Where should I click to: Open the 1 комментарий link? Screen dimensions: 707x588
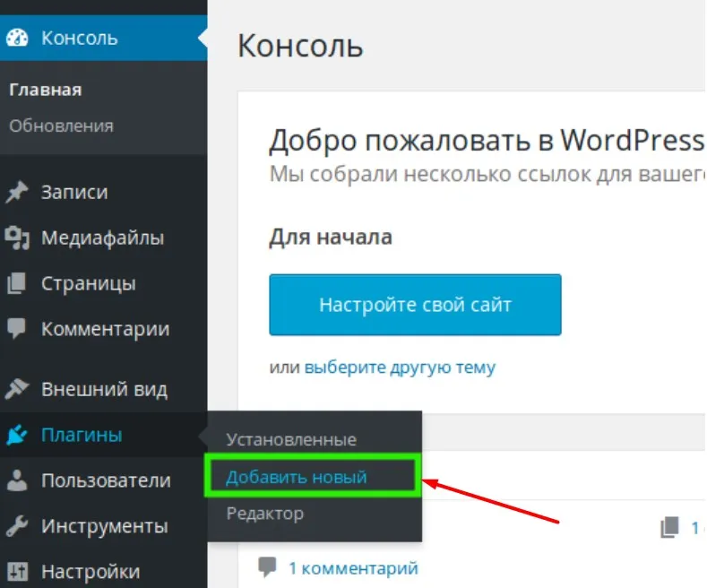pyautogui.click(x=353, y=568)
